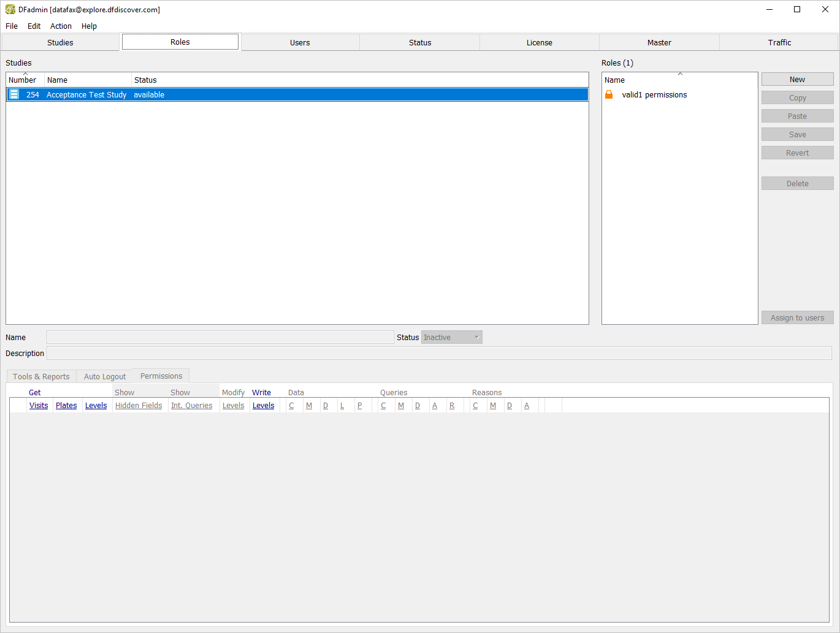Screen dimensions: 840x633
Task: Click the Write Levels column link
Action: pyautogui.click(x=263, y=406)
